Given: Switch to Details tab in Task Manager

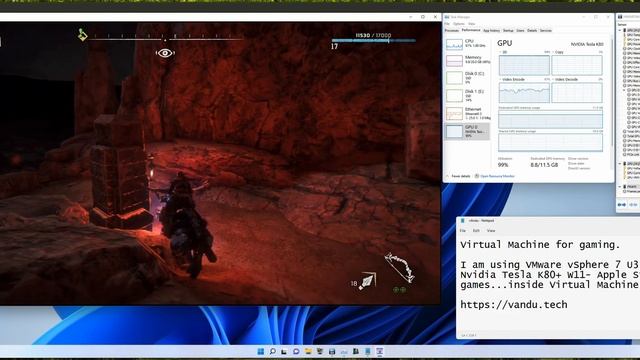Looking at the screenshot, I should tap(532, 31).
